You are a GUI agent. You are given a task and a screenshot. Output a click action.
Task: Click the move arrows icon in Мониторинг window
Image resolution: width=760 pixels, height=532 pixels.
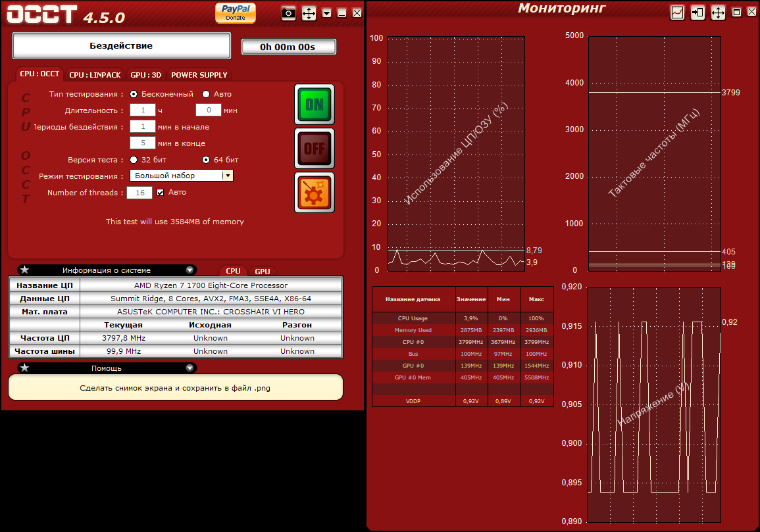pos(718,12)
